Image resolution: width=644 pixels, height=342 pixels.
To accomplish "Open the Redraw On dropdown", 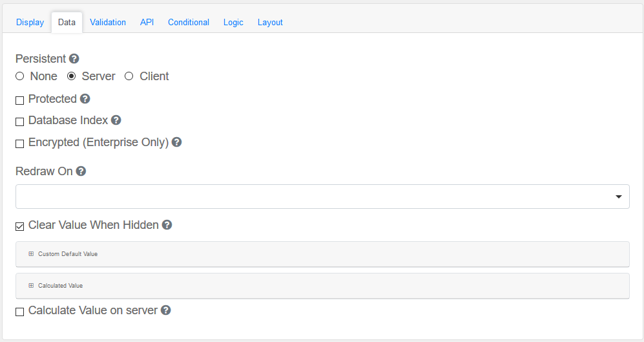I will tap(322, 197).
